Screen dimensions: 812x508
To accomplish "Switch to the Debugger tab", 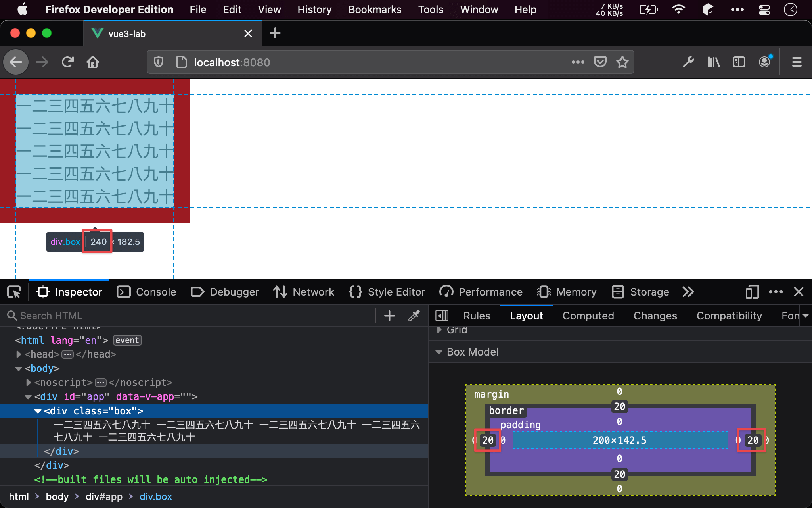I will pos(225,292).
